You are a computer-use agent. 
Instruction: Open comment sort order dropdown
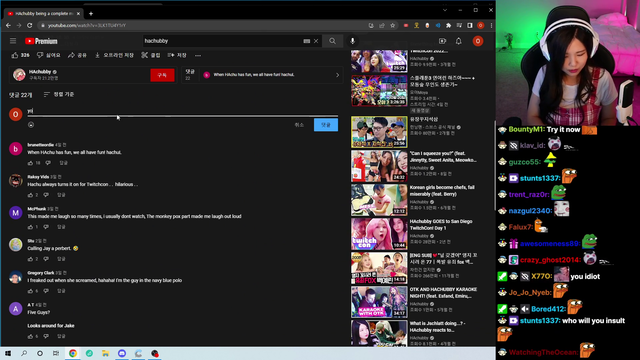[x=59, y=94]
